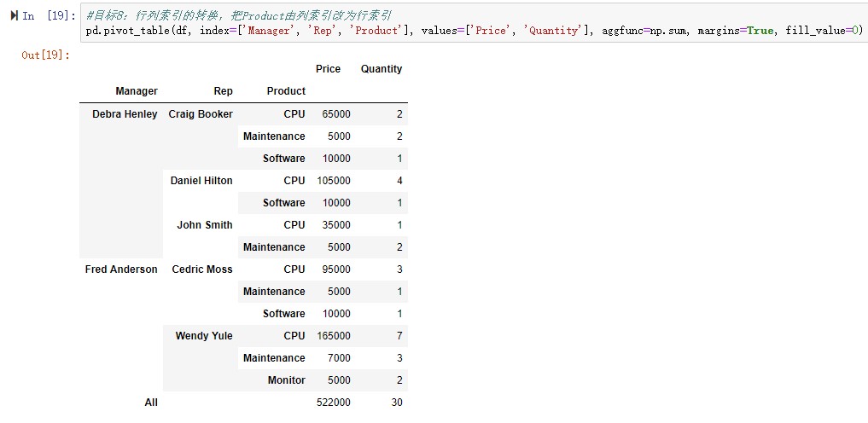Click CPU label in John Smith's row
The width and height of the screenshot is (868, 423).
pyautogui.click(x=294, y=224)
